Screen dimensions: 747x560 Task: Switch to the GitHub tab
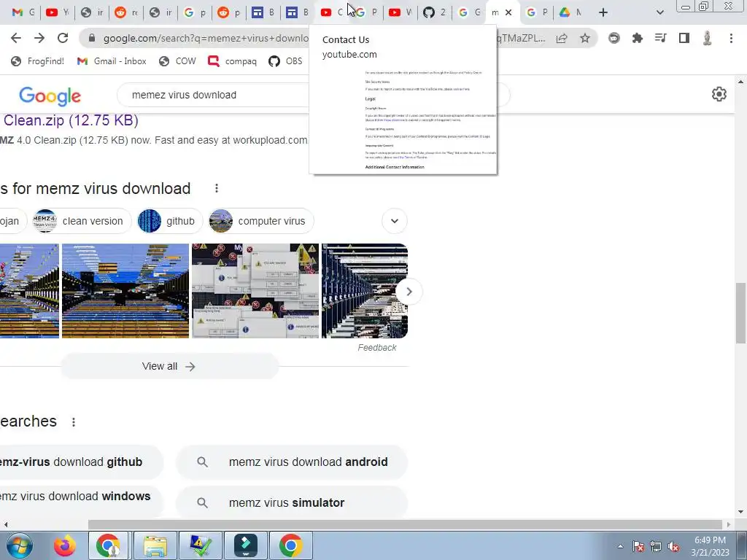(435, 12)
